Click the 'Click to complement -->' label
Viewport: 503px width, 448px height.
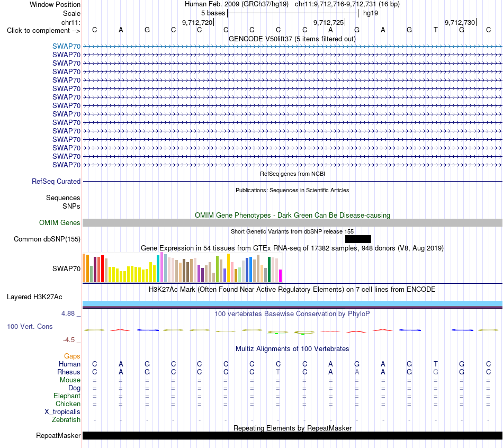tap(43, 31)
